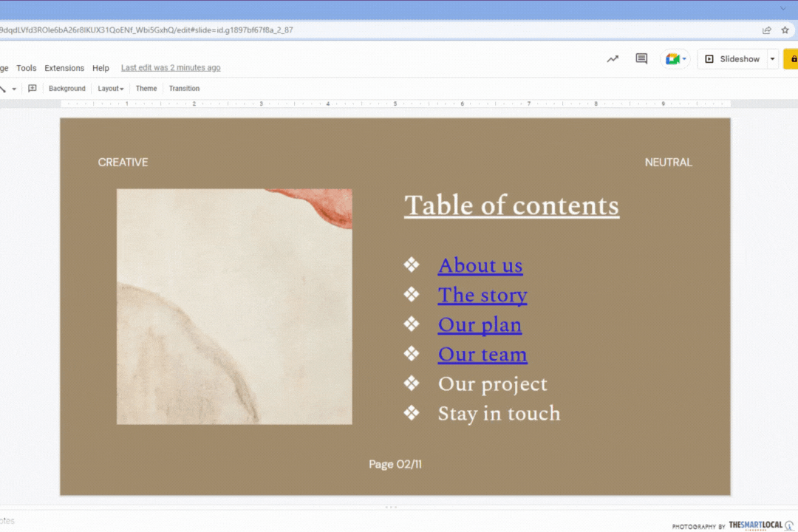The width and height of the screenshot is (798, 532).
Task: Add a comment with the toolbar icon
Action: 32,89
